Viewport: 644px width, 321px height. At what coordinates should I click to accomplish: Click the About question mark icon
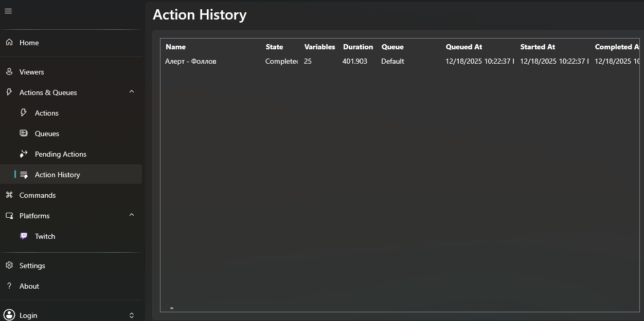9,286
